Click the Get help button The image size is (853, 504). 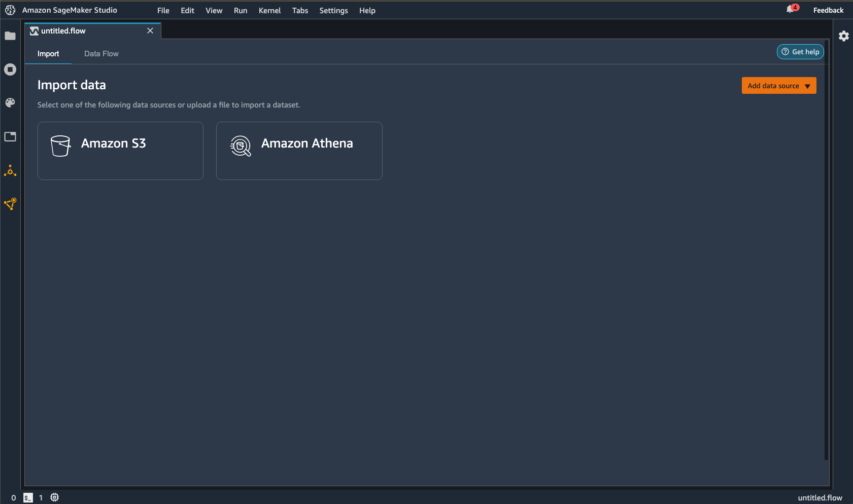[800, 52]
